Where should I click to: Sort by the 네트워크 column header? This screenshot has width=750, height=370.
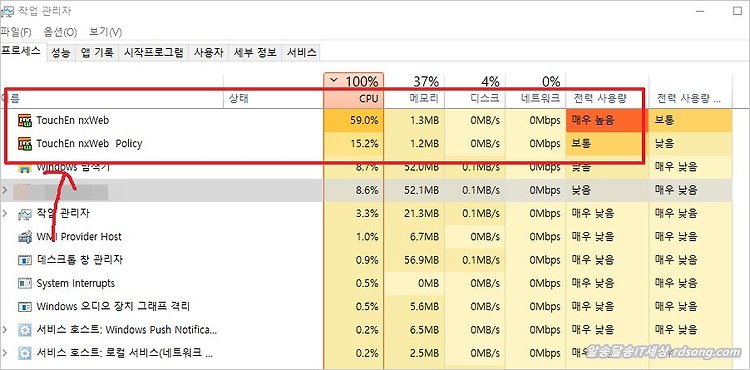coord(535,90)
